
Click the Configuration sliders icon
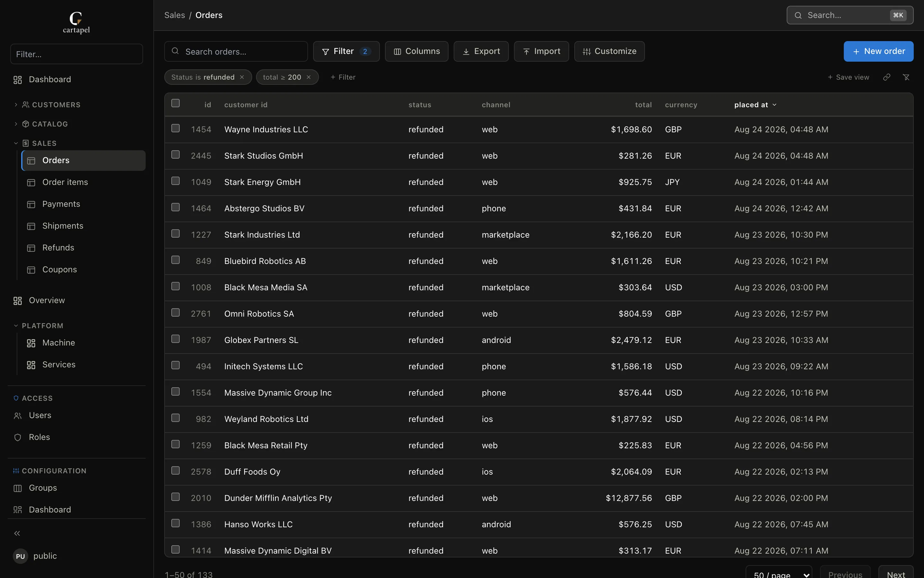16,471
